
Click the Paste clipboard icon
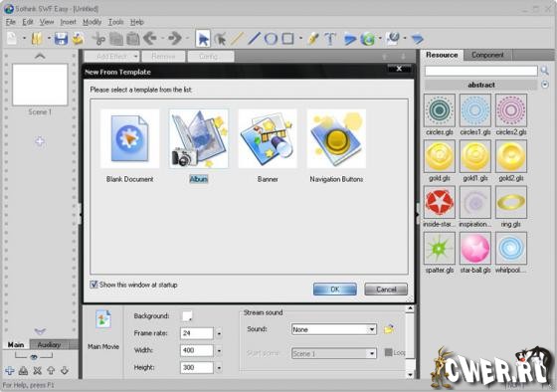click(x=133, y=39)
